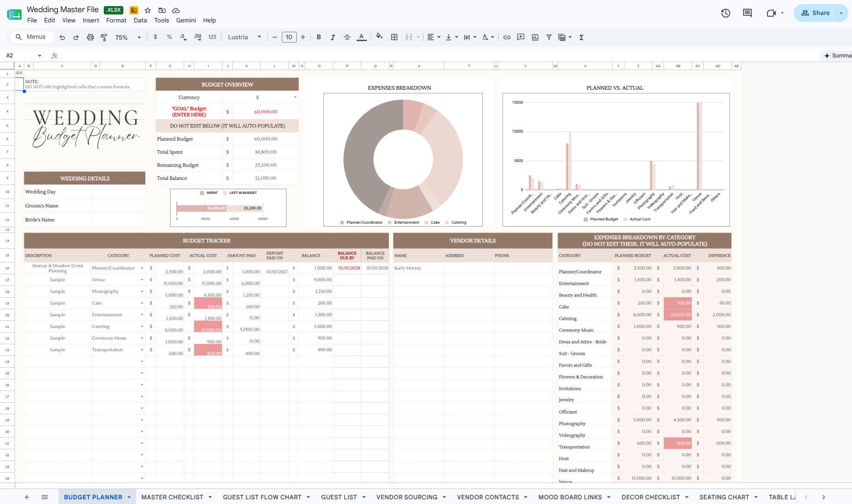Insert a link
This screenshot has height=504, width=852.
click(x=507, y=37)
